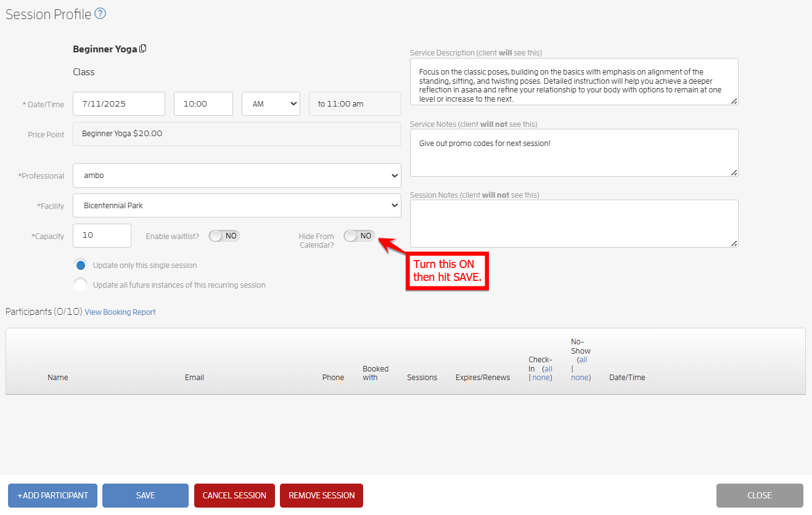
Task: Toggle the Enable waitlist switch
Action: 224,236
